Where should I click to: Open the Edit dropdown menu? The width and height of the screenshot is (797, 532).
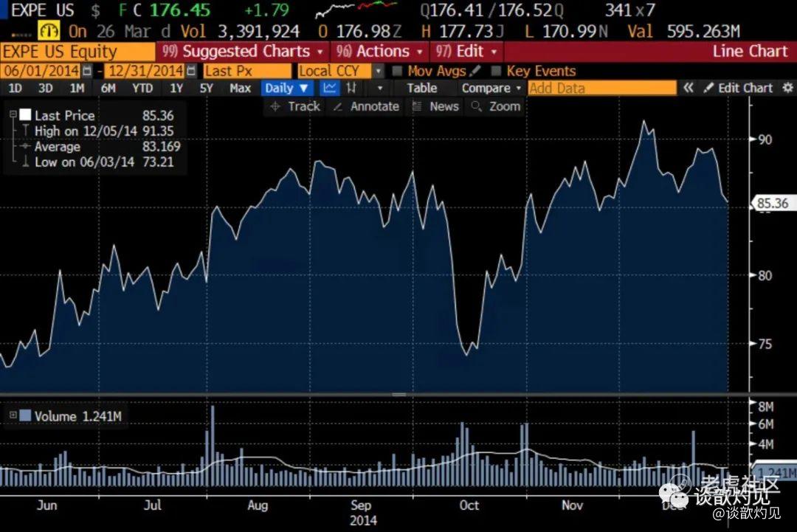click(466, 52)
